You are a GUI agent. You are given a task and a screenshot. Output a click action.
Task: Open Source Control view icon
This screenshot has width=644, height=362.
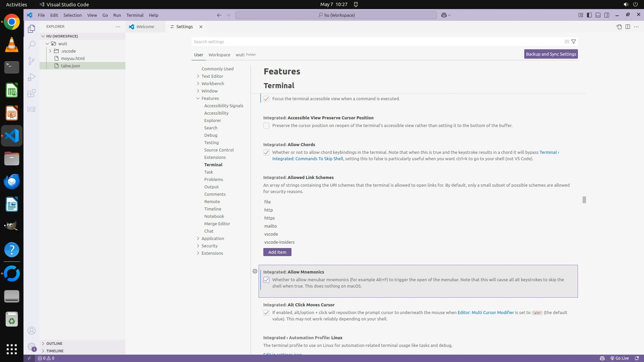[32, 61]
